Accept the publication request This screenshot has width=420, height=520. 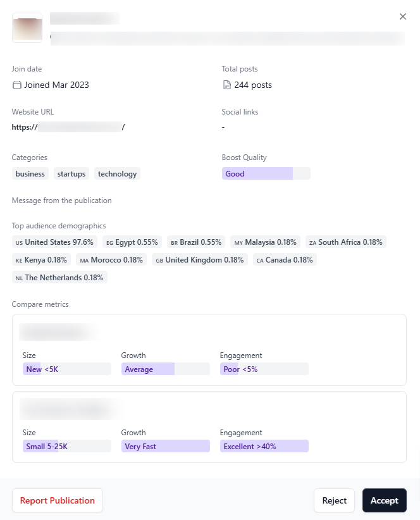coord(384,500)
